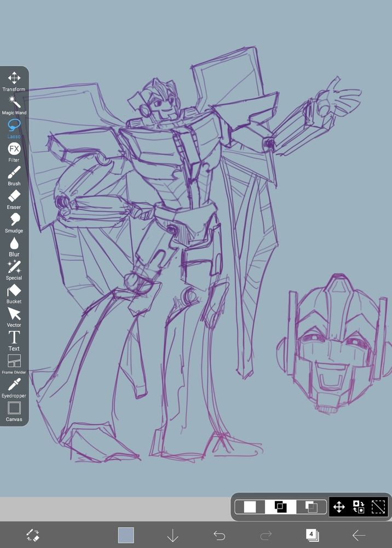Open the layers panel showing 4
392x548 pixels.
click(313, 535)
